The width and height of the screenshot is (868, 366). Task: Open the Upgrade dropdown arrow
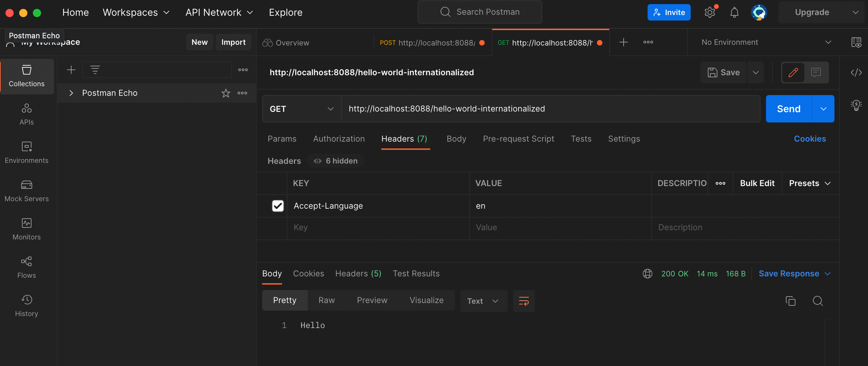pos(855,12)
